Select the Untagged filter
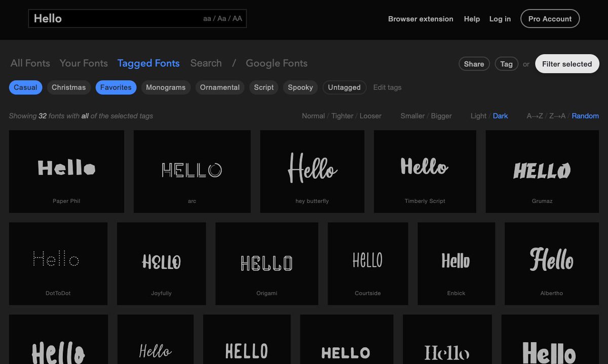The image size is (608, 364). (x=345, y=88)
